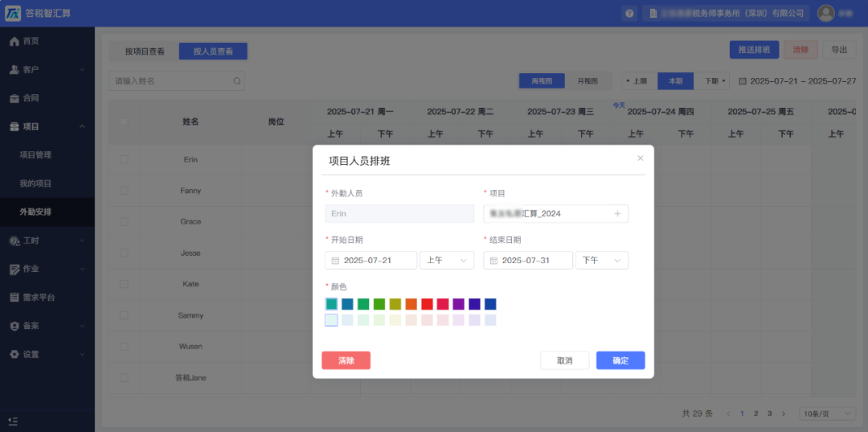
Task: Click the dialog's red 清除 button
Action: pos(346,360)
